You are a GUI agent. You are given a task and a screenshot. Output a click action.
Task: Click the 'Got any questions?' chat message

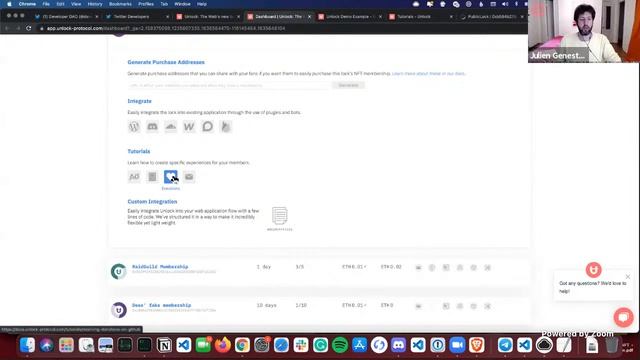[592, 287]
